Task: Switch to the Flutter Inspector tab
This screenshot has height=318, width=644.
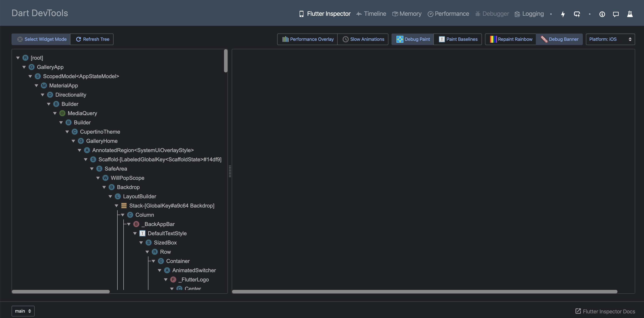Action: (x=325, y=14)
